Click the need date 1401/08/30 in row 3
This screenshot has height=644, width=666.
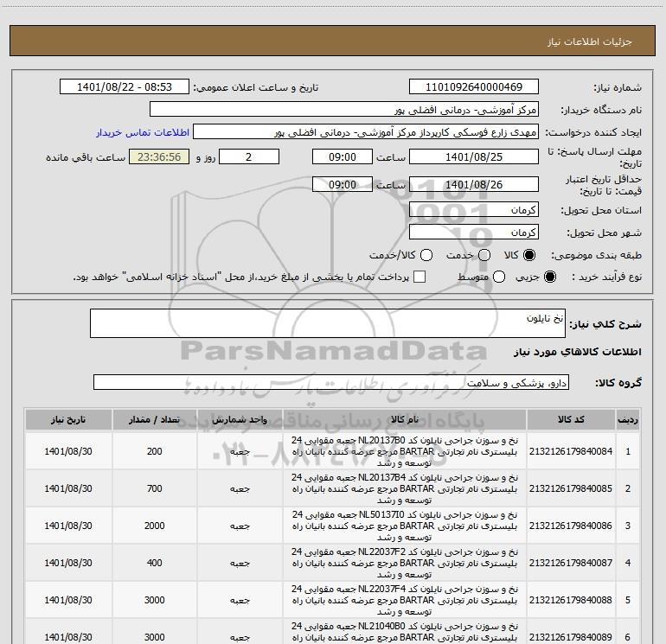click(68, 526)
